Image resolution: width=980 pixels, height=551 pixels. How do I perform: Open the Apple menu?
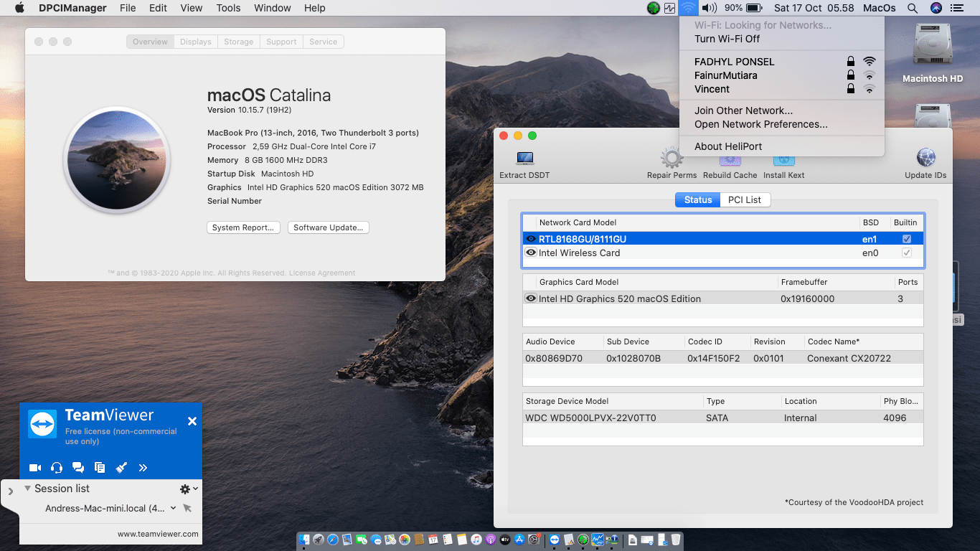click(x=19, y=8)
